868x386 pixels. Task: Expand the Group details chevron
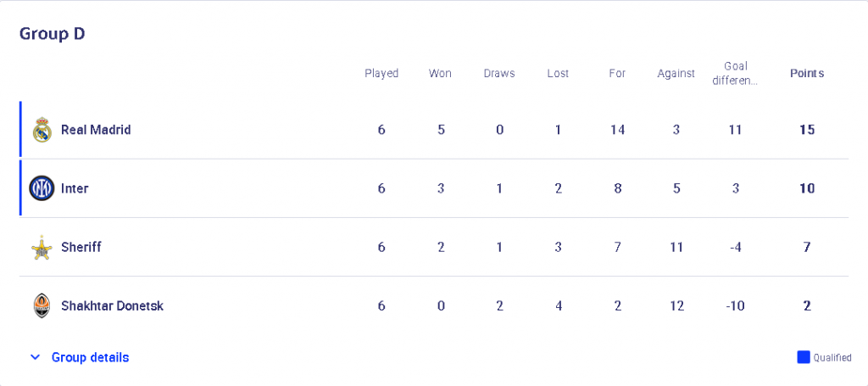pyautogui.click(x=35, y=358)
